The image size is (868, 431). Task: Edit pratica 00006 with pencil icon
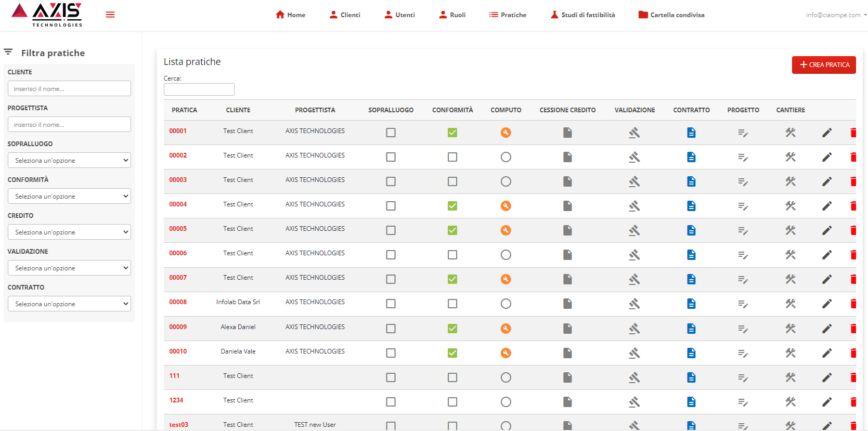pos(827,255)
